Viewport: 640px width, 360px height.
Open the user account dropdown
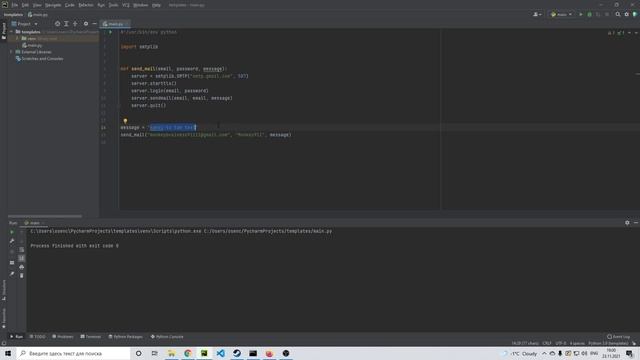pos(537,14)
